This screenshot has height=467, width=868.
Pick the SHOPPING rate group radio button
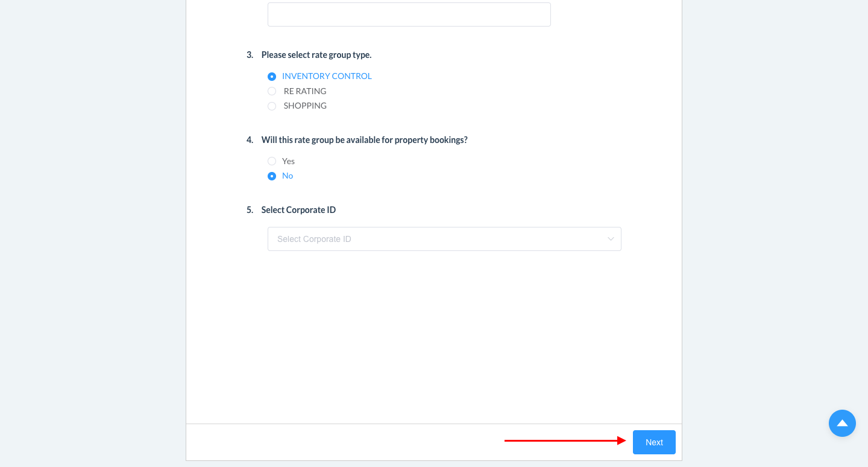(272, 106)
